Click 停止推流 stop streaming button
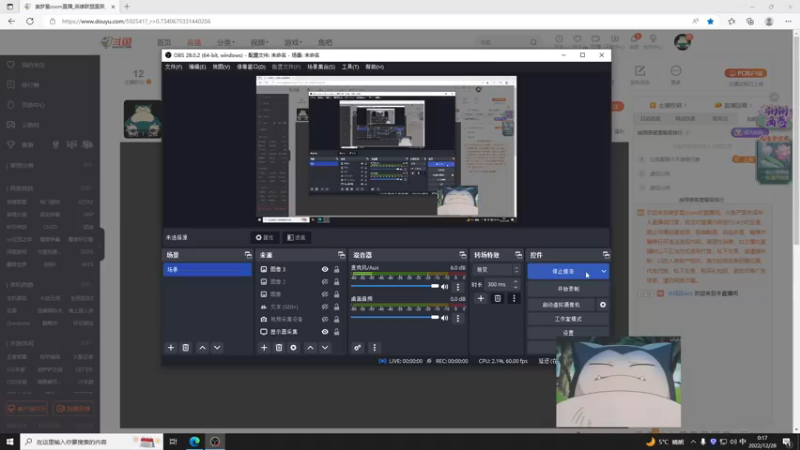This screenshot has height=450, width=800. pos(563,271)
